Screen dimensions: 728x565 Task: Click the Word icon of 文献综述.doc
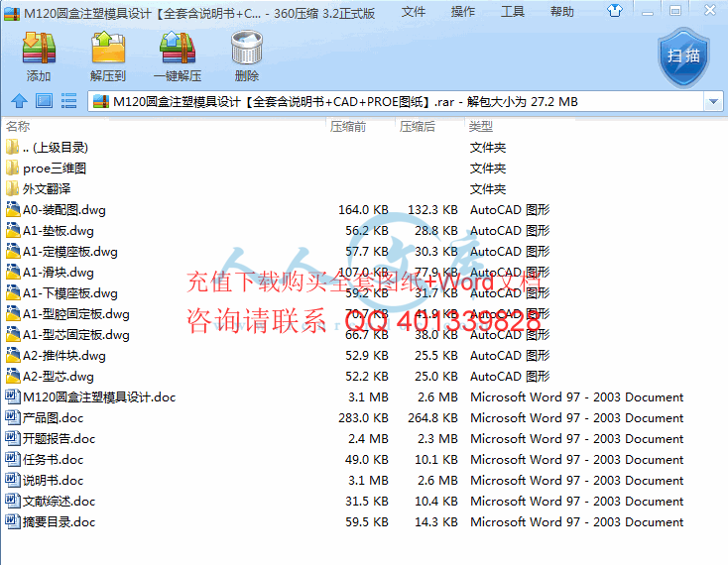(x=13, y=501)
